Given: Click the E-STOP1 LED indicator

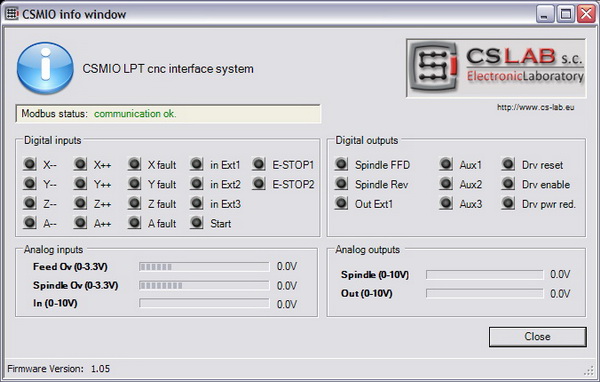Looking at the screenshot, I should 259,164.
